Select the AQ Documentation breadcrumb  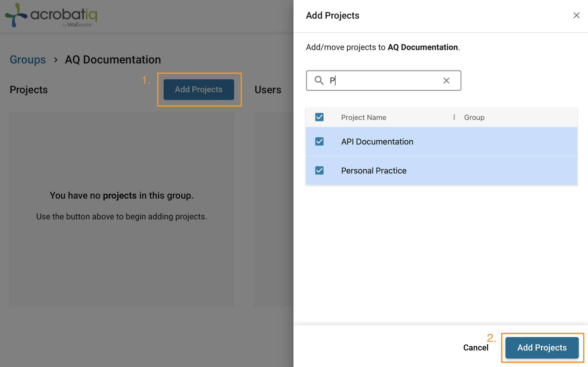113,60
